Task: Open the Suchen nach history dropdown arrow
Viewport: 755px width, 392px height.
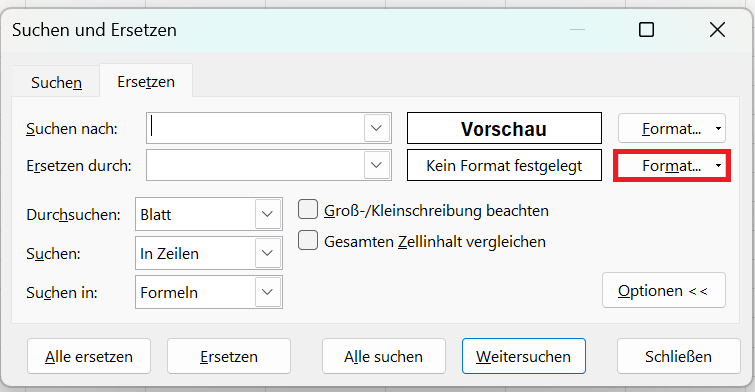Action: click(377, 128)
